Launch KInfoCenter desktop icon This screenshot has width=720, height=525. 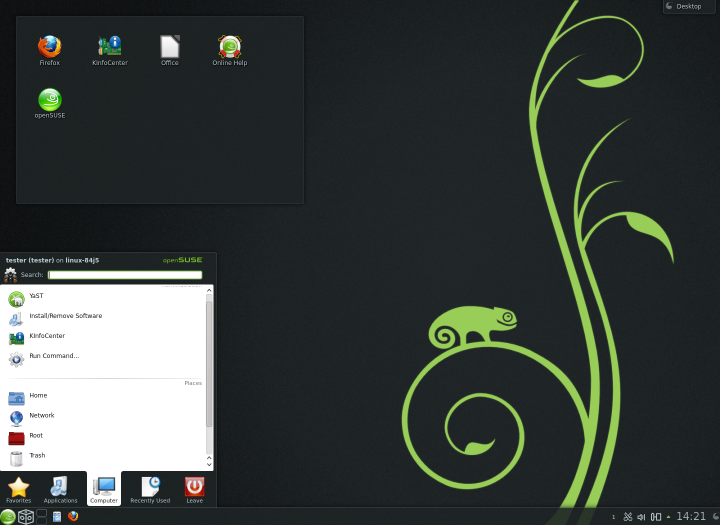(109, 47)
